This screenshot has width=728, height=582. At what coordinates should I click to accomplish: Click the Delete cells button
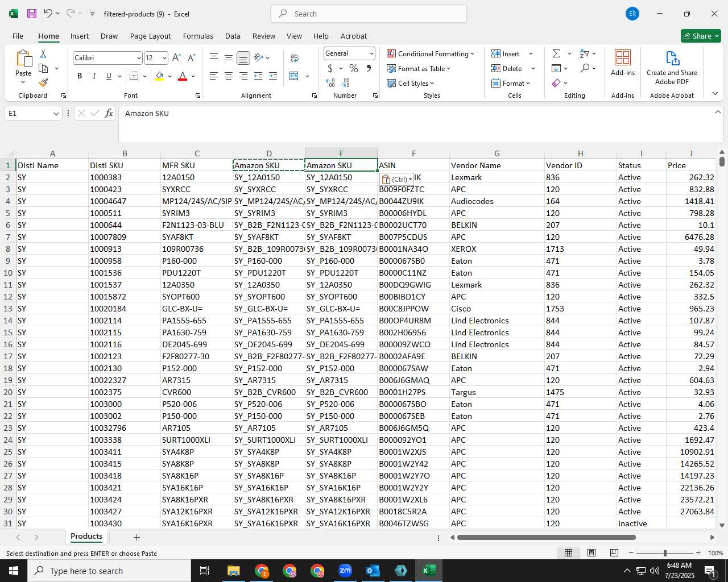click(x=507, y=68)
